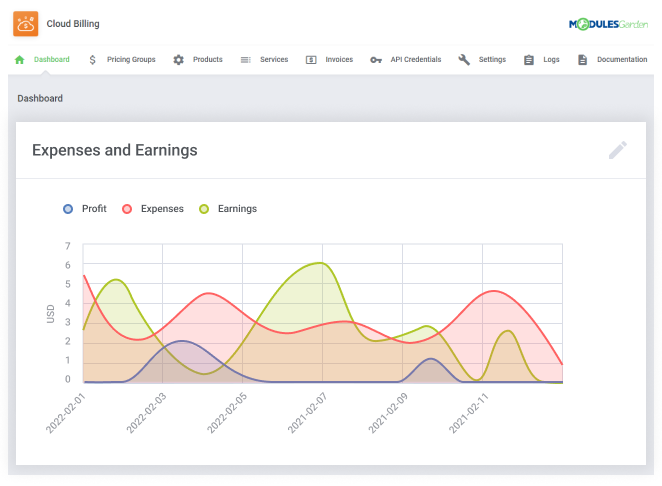Screen dimensions: 662x486
Task: Click the USD y-axis label
Action: pyautogui.click(x=51, y=314)
